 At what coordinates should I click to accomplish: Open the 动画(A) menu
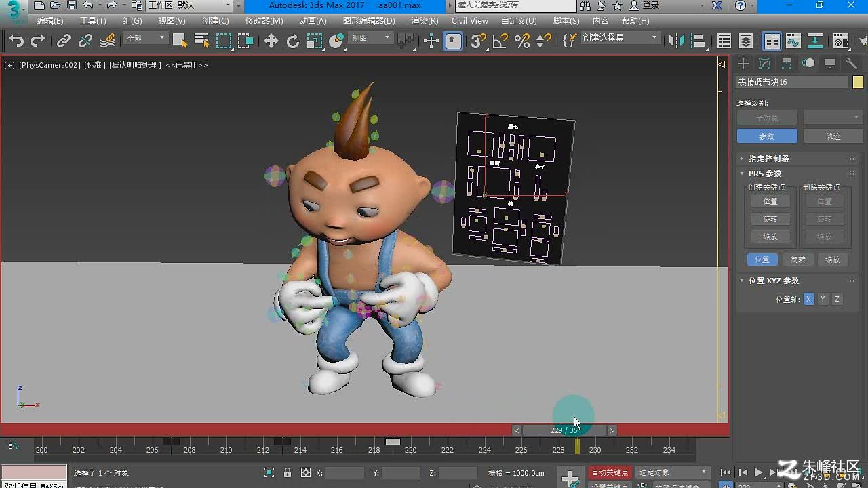(313, 21)
